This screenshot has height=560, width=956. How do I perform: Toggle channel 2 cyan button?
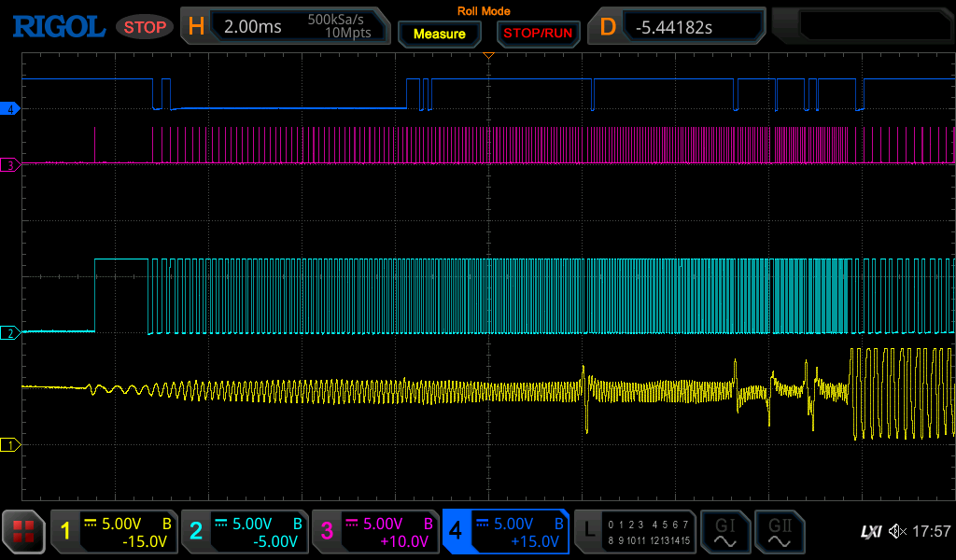tap(196, 531)
